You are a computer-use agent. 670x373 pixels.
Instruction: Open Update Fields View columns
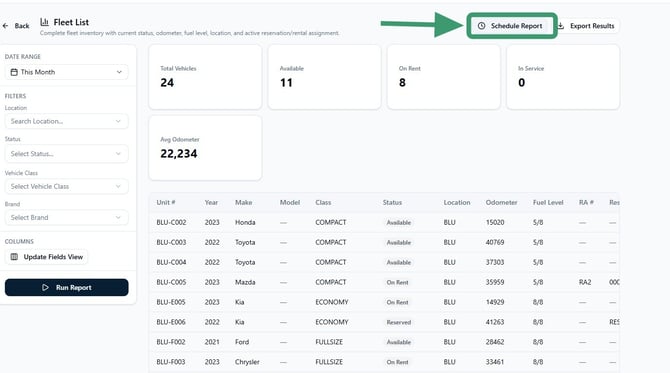click(47, 257)
